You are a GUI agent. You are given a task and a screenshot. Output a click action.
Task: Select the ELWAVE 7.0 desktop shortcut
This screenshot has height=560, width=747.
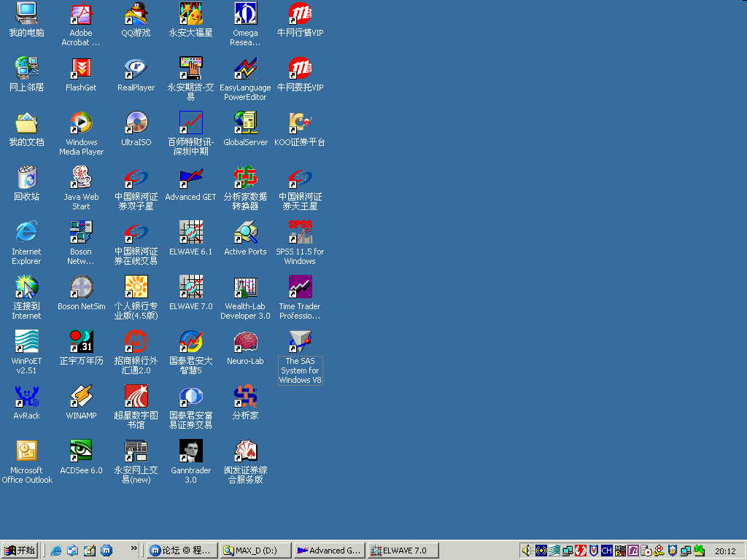click(190, 287)
